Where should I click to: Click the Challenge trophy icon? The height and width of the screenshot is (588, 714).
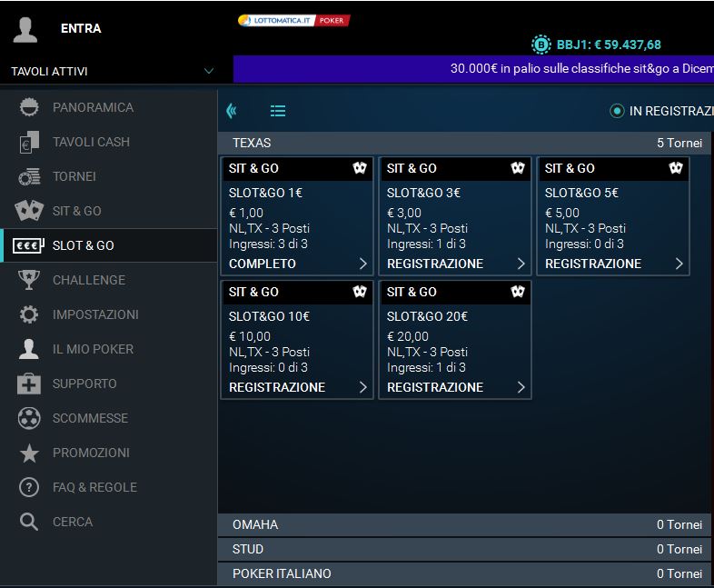click(x=29, y=280)
